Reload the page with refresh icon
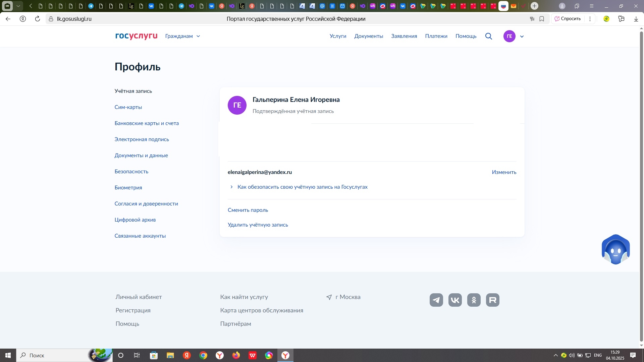 tap(38, 19)
